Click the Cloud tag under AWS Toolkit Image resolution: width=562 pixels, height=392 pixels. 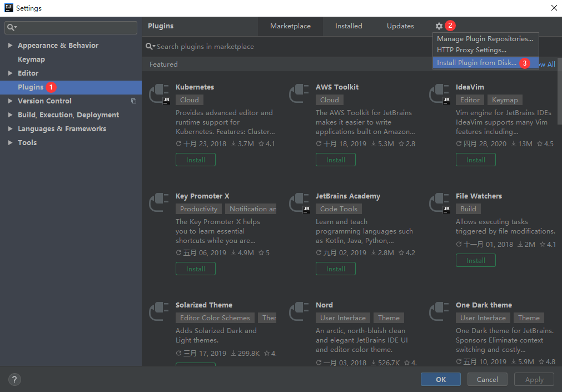330,100
